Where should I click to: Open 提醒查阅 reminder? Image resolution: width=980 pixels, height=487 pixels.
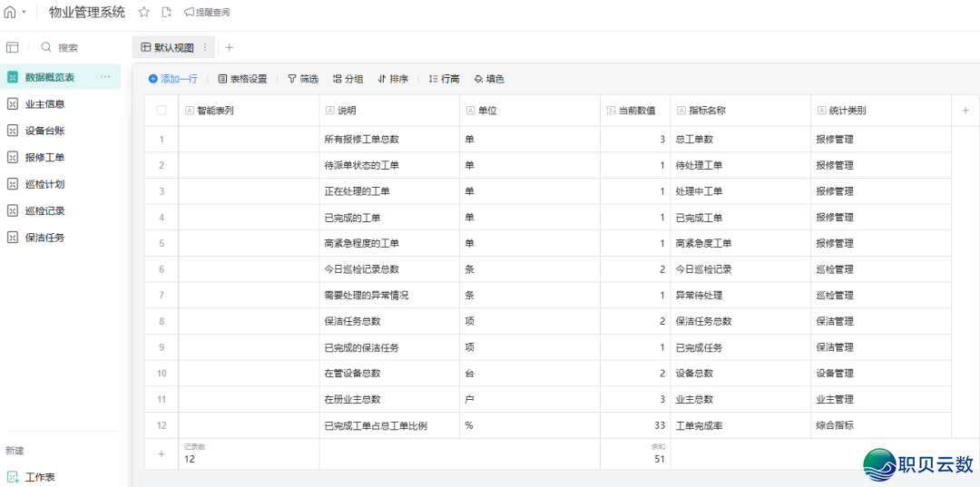pos(207,12)
